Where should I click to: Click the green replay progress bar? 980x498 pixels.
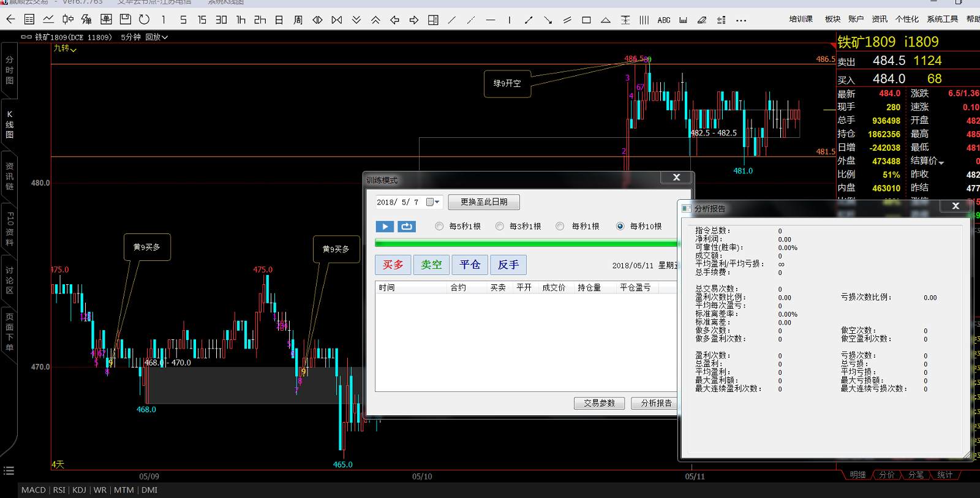[527, 244]
